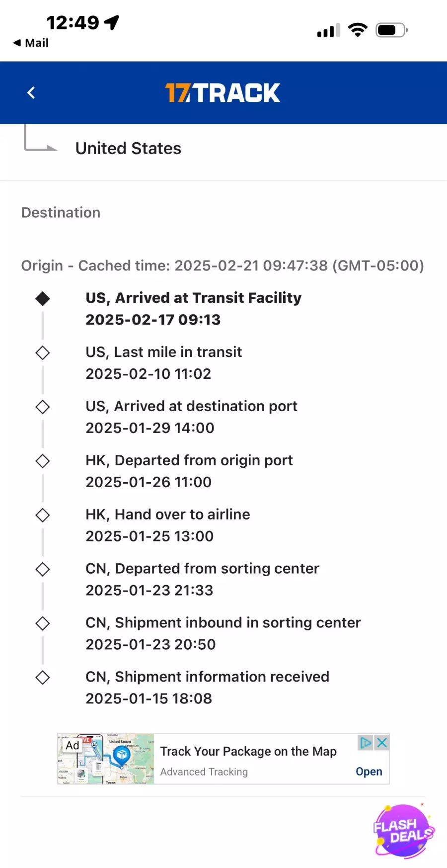Select the filled diamond latest-event marker
The image size is (447, 868).
pos(43,299)
